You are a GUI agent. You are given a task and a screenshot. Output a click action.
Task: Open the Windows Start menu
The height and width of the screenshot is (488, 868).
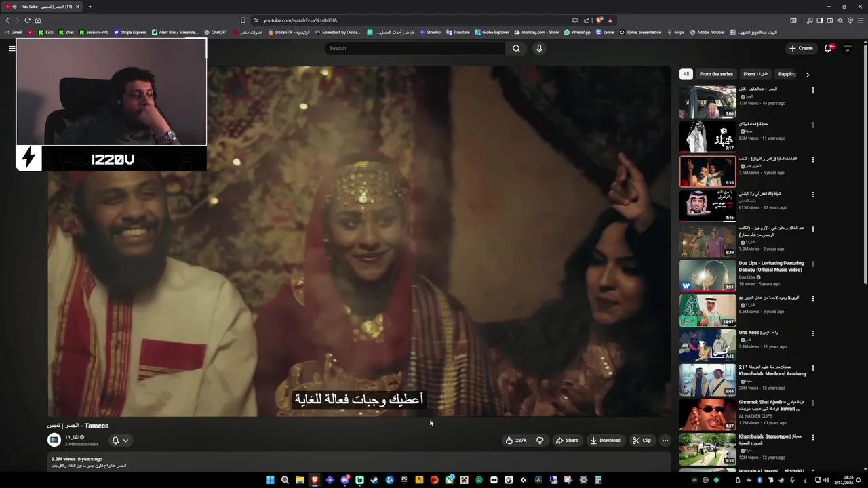pyautogui.click(x=270, y=480)
